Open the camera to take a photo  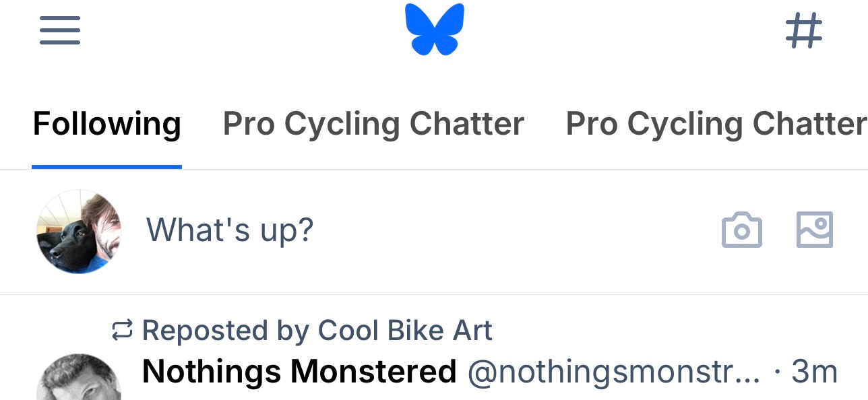click(741, 230)
